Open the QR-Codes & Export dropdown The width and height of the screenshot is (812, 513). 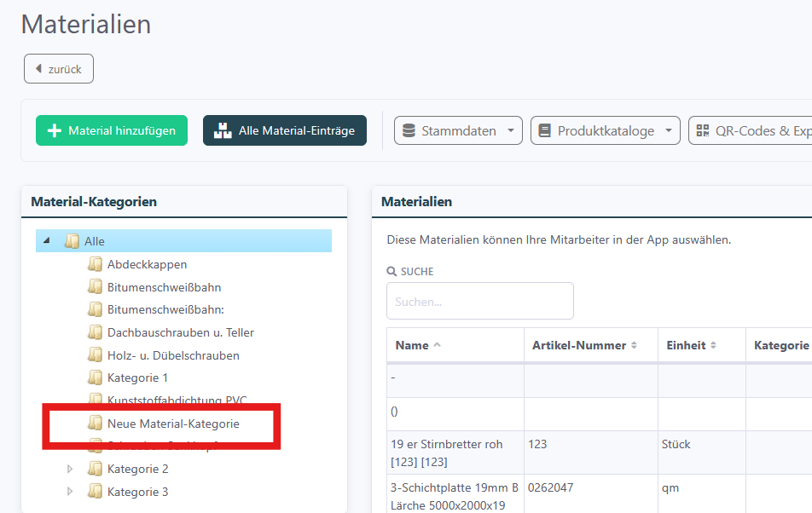tap(751, 130)
